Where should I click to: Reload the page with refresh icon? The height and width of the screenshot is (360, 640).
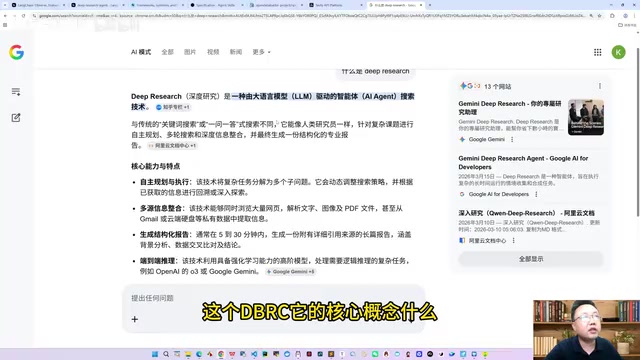point(24,16)
